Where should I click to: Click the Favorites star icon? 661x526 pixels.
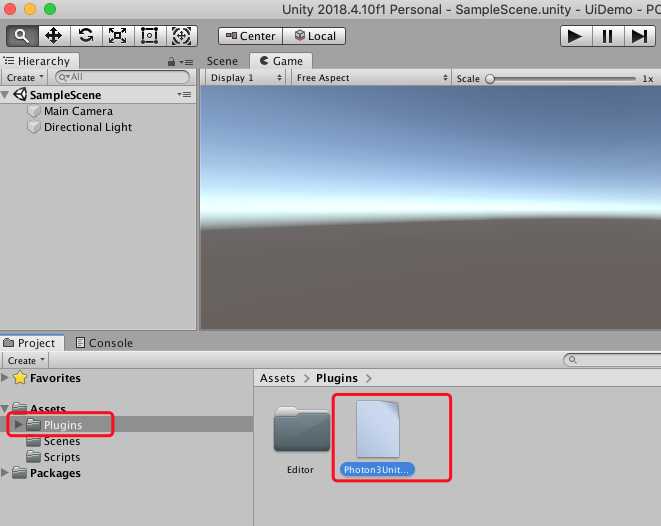click(x=19, y=378)
